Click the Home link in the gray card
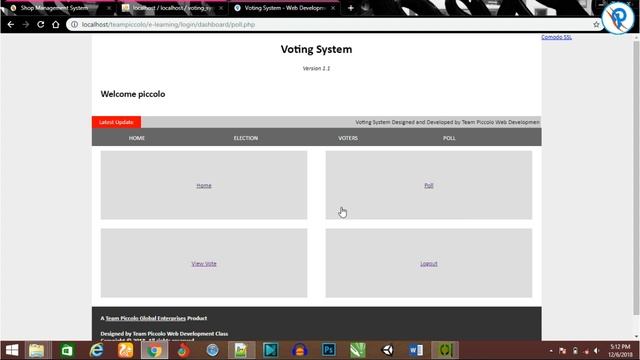This screenshot has height=360, width=640. point(204,185)
